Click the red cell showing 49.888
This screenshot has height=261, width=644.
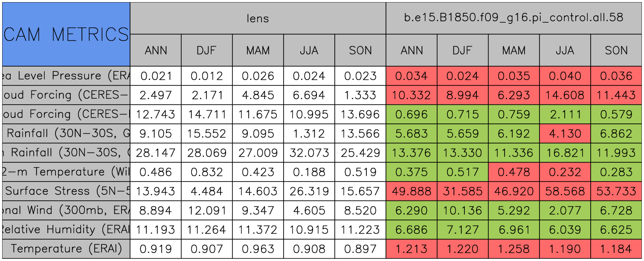pyautogui.click(x=412, y=191)
